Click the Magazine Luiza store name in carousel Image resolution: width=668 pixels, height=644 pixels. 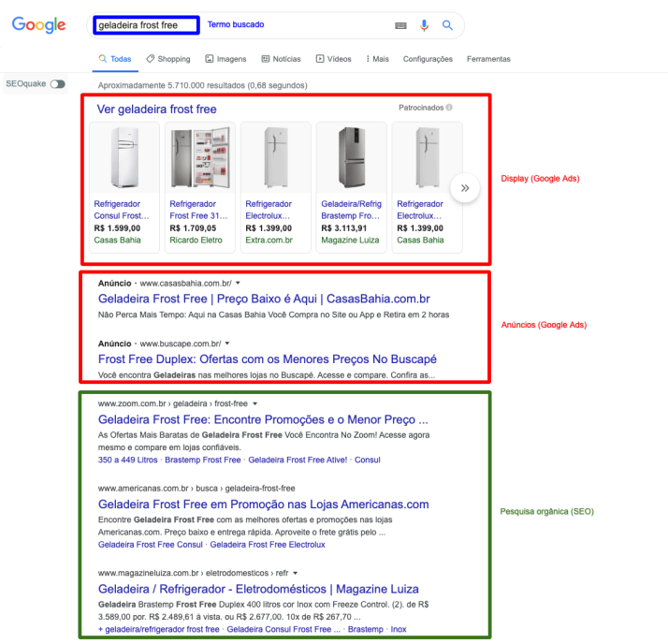350,240
